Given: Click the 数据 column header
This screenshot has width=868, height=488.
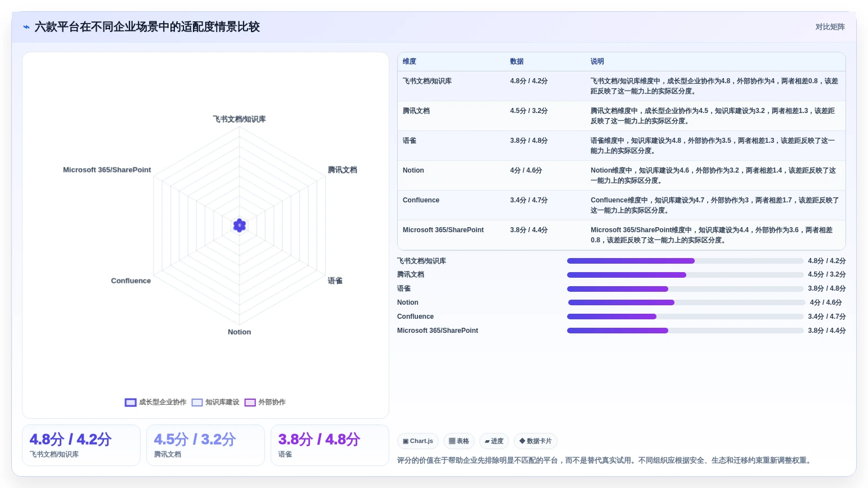Looking at the screenshot, I should [x=517, y=62].
